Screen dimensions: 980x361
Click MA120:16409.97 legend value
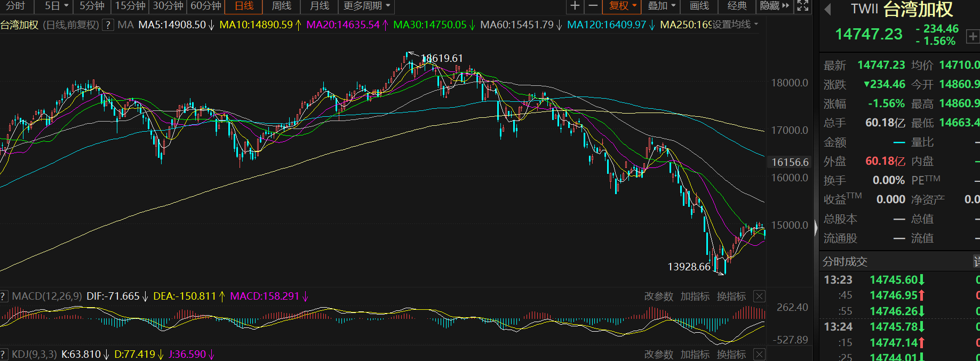[607, 25]
